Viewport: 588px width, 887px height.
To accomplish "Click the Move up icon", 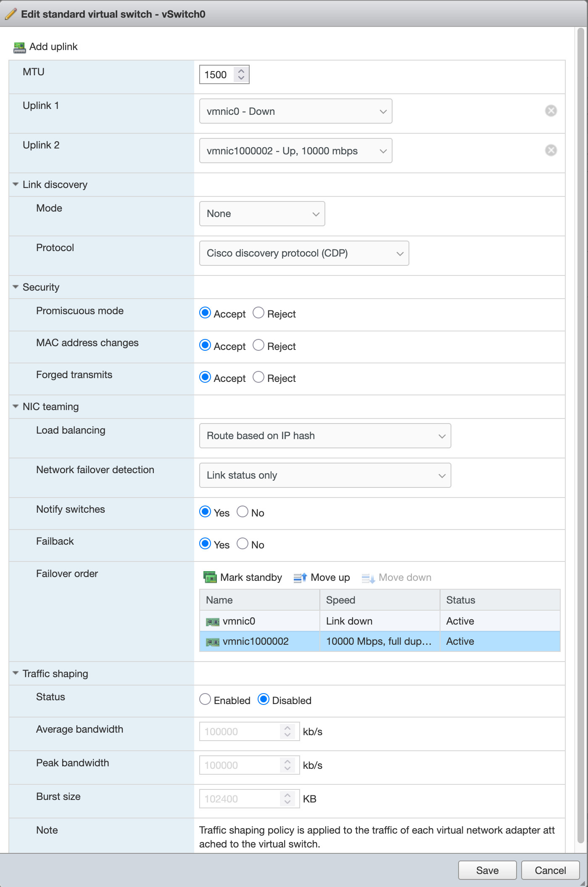I will click(300, 577).
